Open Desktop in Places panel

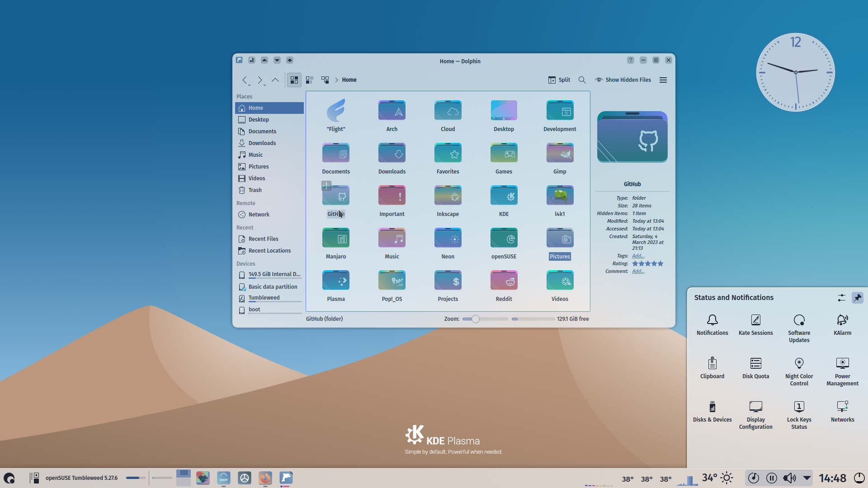[x=269, y=120]
